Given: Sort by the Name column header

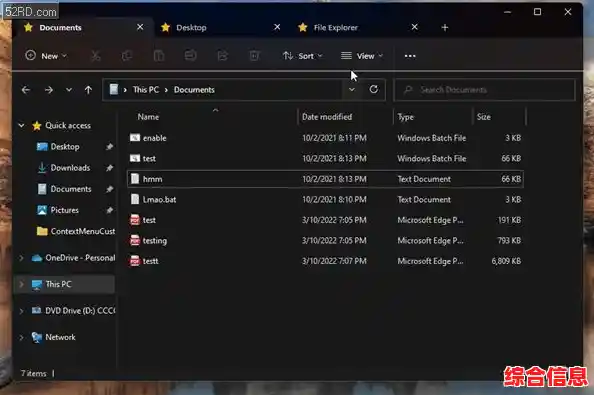Looking at the screenshot, I should pyautogui.click(x=148, y=117).
